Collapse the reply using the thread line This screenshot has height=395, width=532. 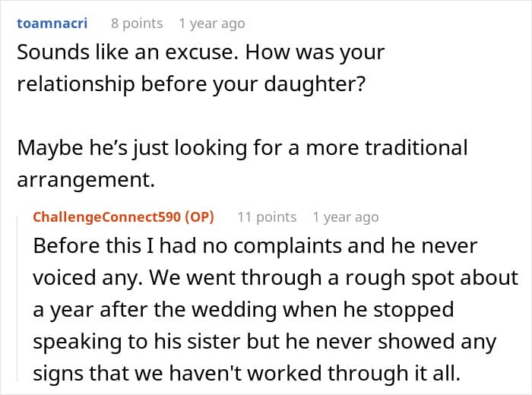17,299
